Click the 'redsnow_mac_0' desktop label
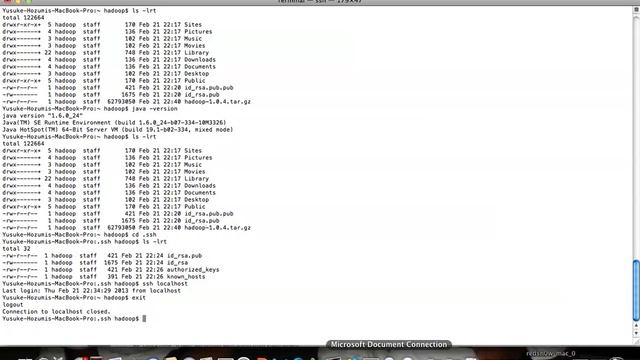Image resolution: width=640 pixels, height=360 pixels. [551, 353]
